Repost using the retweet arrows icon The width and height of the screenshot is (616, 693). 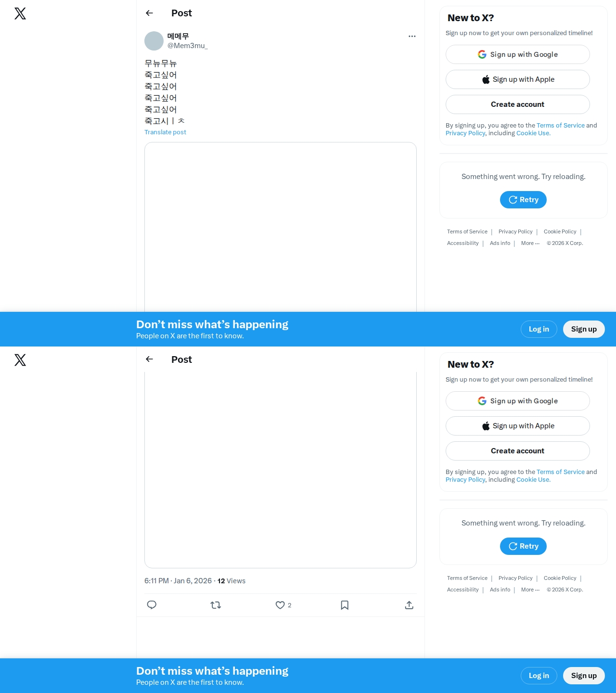tap(216, 605)
